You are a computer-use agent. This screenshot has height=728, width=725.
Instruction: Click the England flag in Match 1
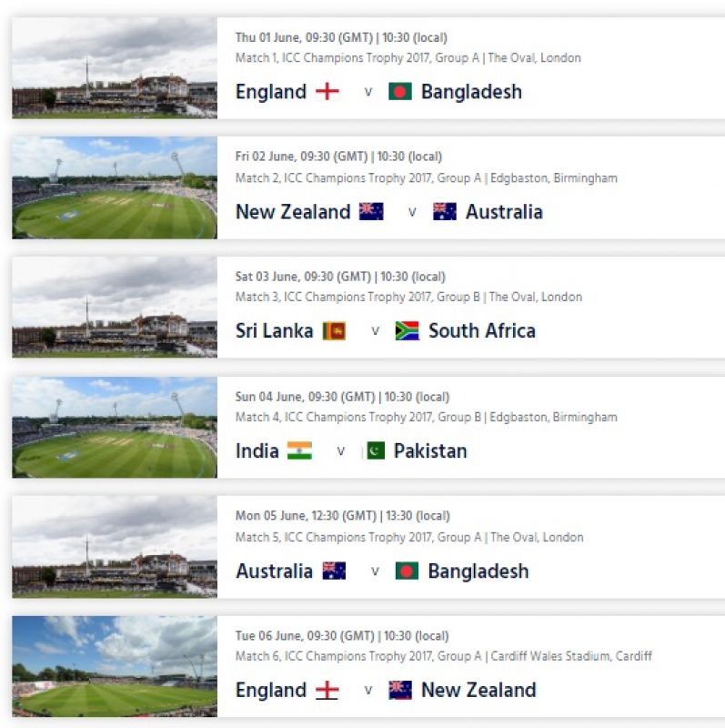[x=327, y=92]
